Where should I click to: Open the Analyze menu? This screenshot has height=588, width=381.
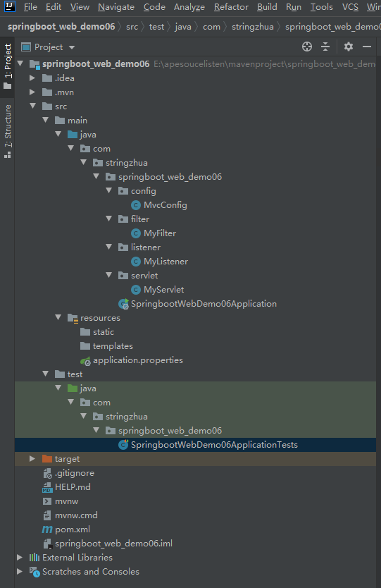pos(189,7)
